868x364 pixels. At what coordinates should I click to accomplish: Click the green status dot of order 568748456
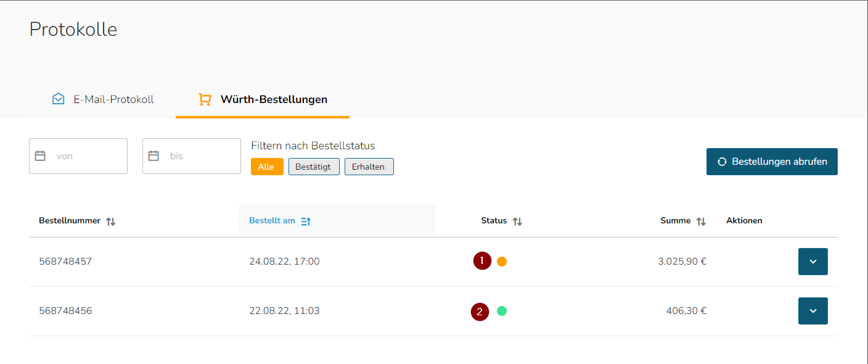[x=502, y=311]
